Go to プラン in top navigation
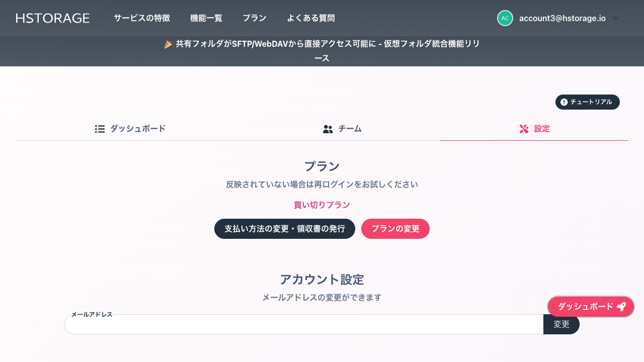This screenshot has width=644, height=362. click(x=255, y=18)
